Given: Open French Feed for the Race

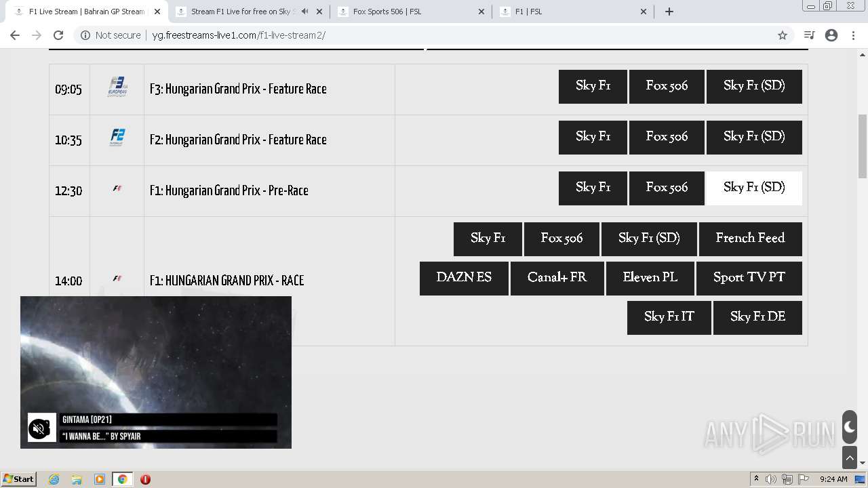Looking at the screenshot, I should click(x=751, y=239).
